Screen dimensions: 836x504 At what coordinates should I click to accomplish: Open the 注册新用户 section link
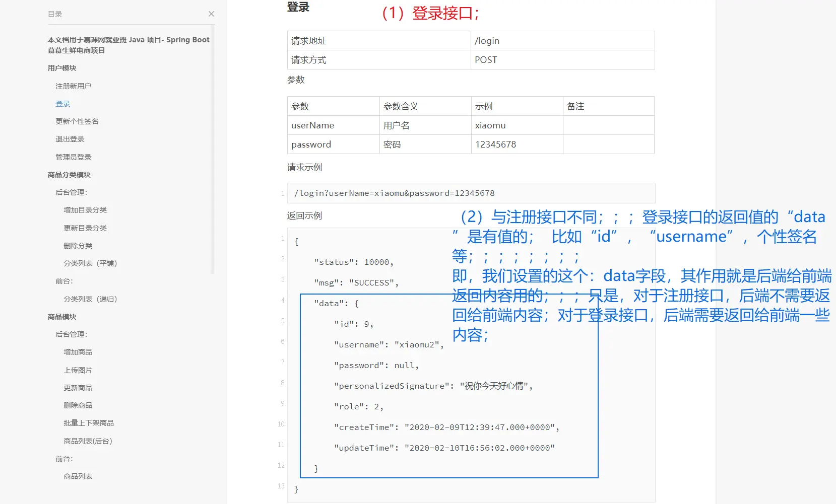click(x=73, y=86)
